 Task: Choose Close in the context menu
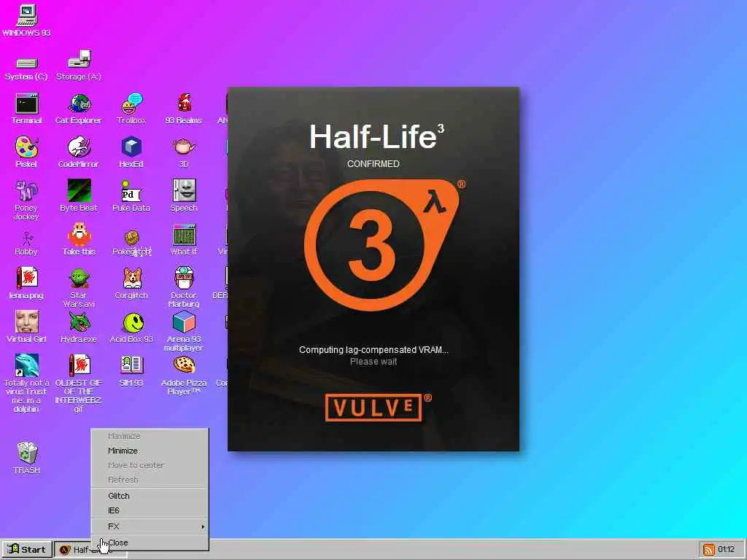(150, 542)
